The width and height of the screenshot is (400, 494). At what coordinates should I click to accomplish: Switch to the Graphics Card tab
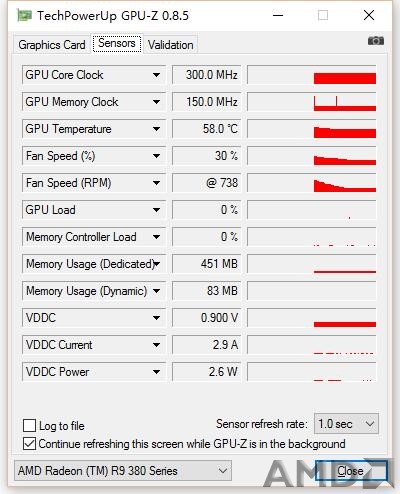[52, 45]
